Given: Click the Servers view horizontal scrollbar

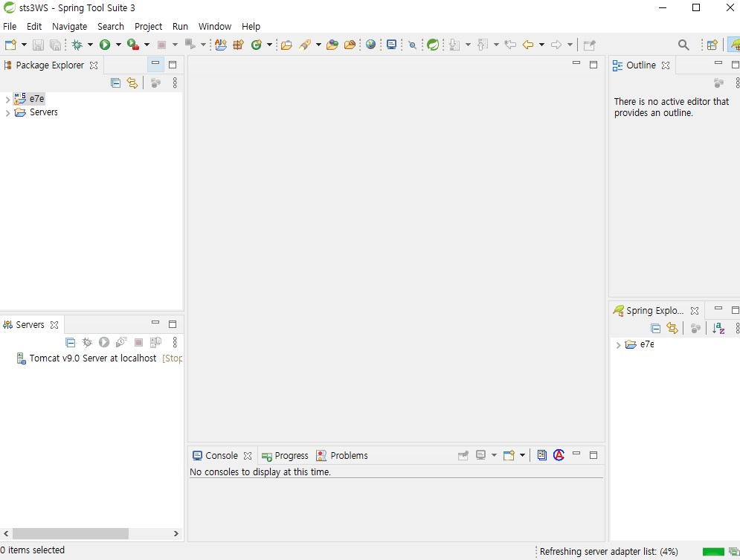Looking at the screenshot, I should pyautogui.click(x=71, y=533).
